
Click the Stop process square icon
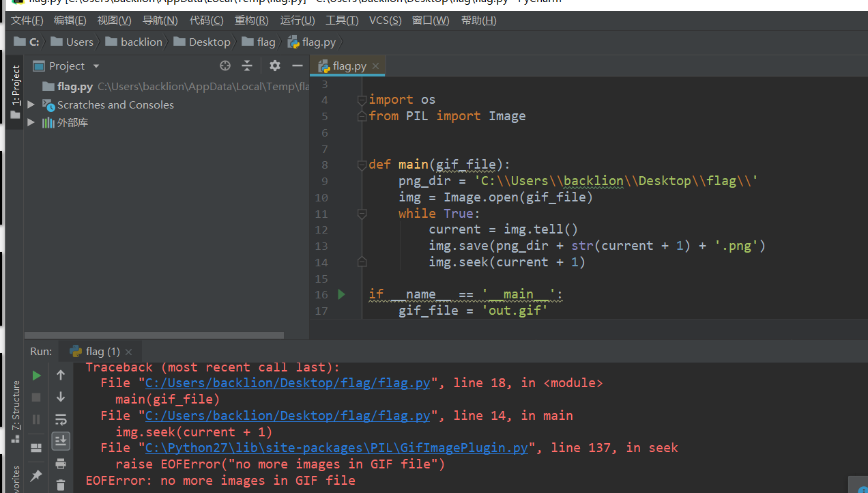(37, 397)
